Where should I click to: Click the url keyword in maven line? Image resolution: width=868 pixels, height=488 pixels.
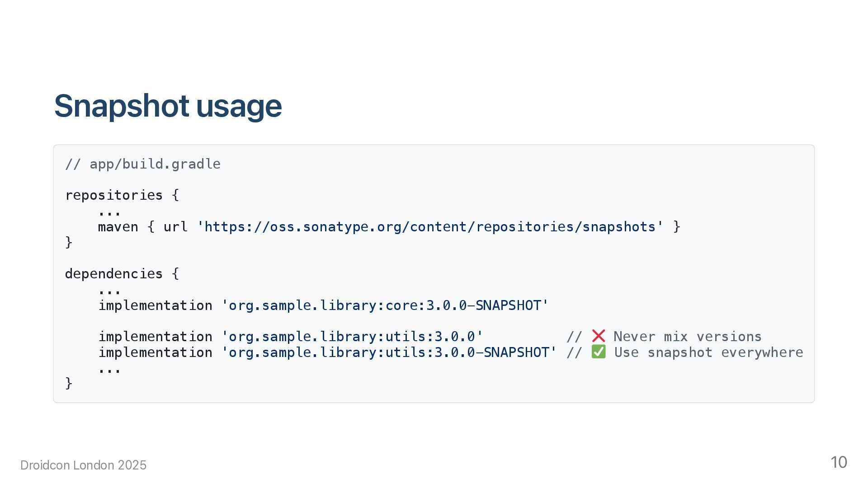point(175,226)
